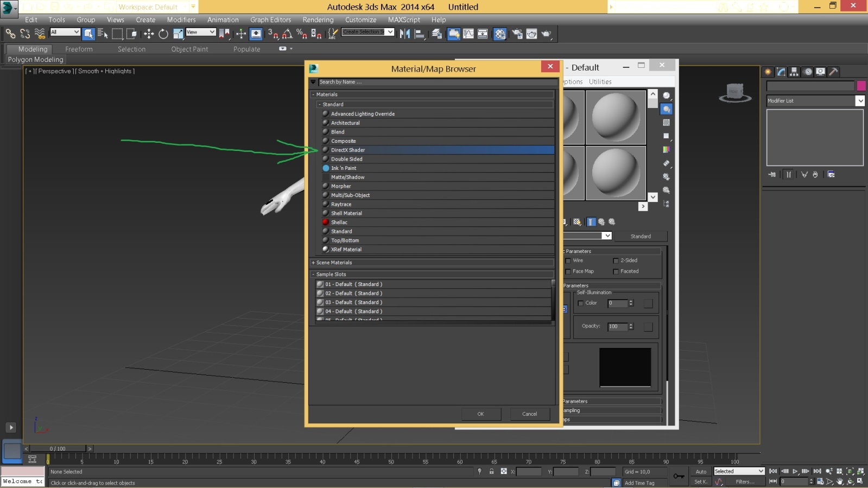Select the Select and Move tool
The width and height of the screenshot is (868, 488).
tap(149, 34)
